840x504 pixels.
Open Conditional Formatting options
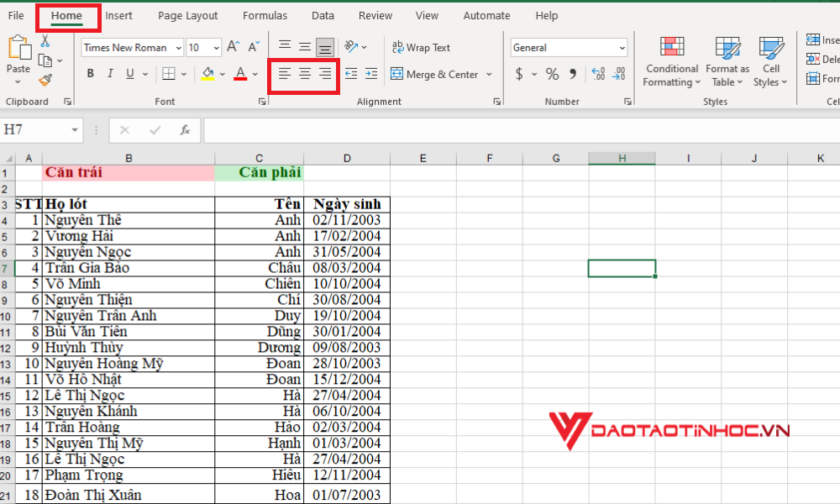[x=671, y=60]
